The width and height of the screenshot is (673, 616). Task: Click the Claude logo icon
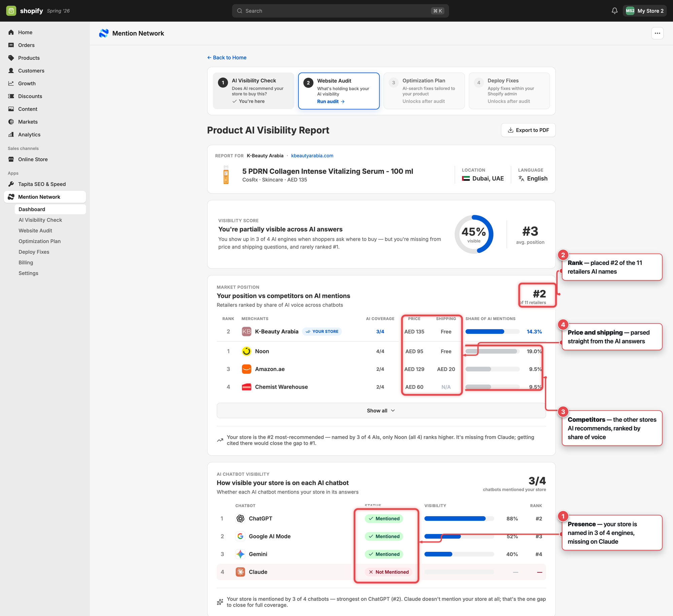(240, 572)
